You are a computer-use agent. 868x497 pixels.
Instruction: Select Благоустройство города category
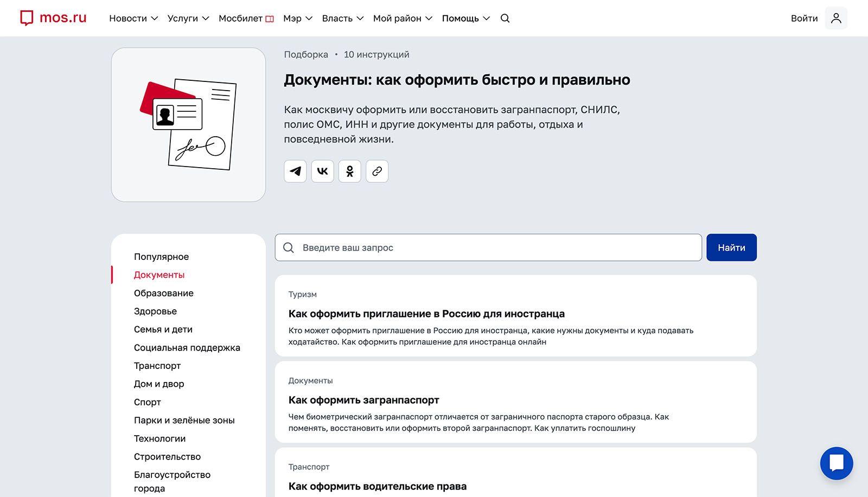(172, 481)
